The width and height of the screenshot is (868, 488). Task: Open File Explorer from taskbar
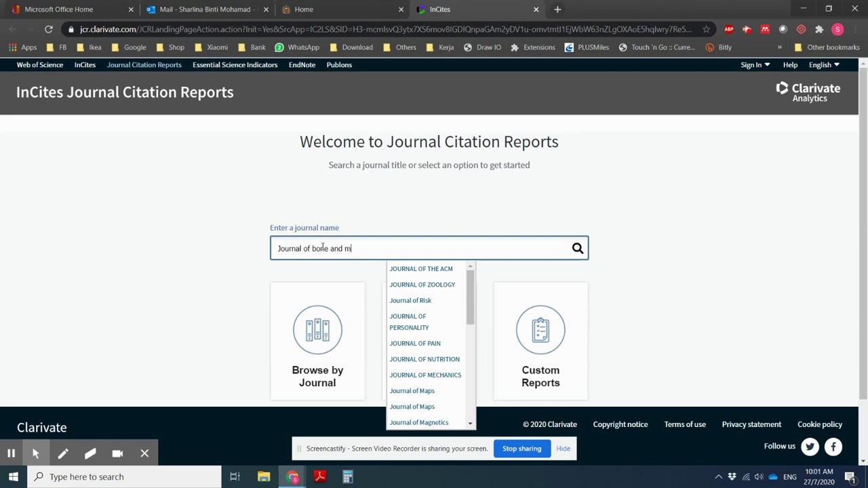click(264, 476)
